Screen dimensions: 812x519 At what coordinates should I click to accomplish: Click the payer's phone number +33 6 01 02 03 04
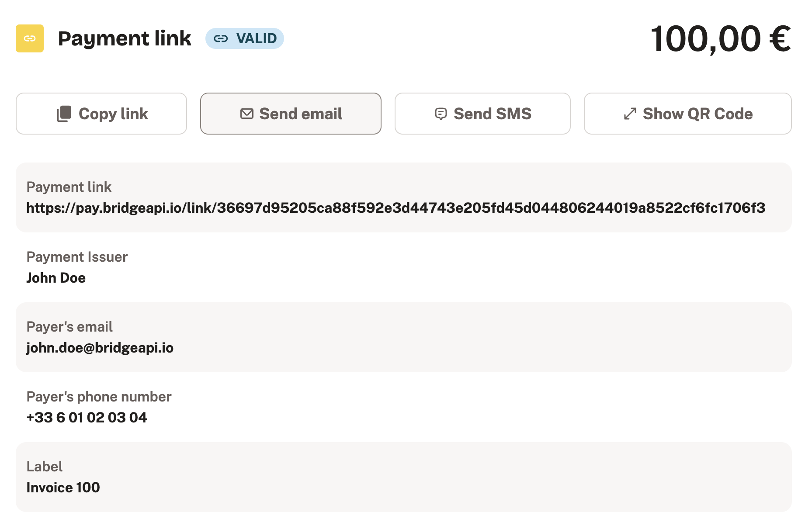coord(87,418)
